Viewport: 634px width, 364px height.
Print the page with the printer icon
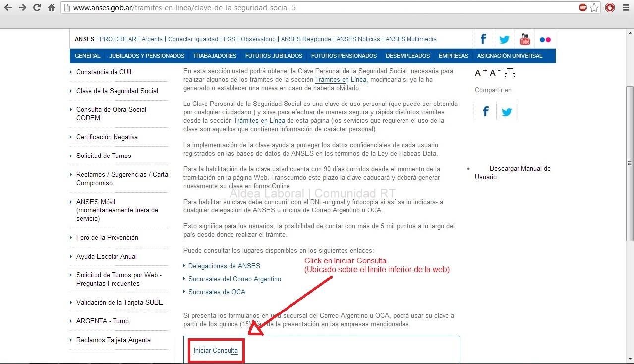[x=510, y=73]
